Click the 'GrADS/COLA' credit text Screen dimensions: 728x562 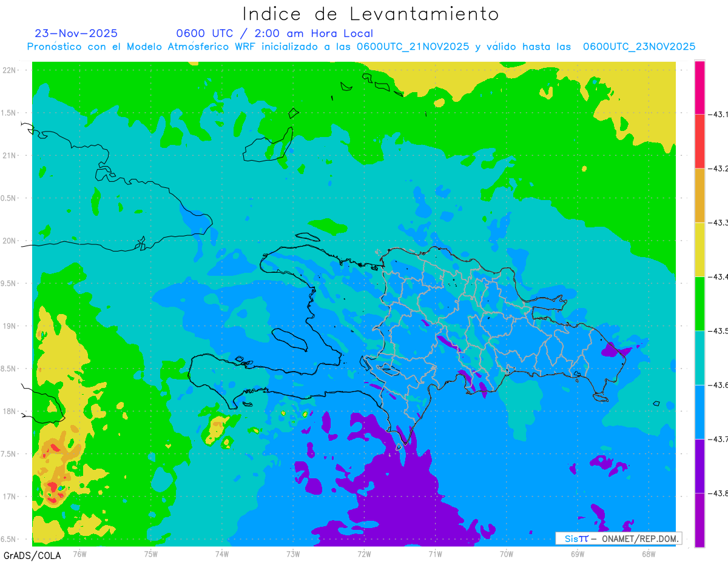pos(32,555)
